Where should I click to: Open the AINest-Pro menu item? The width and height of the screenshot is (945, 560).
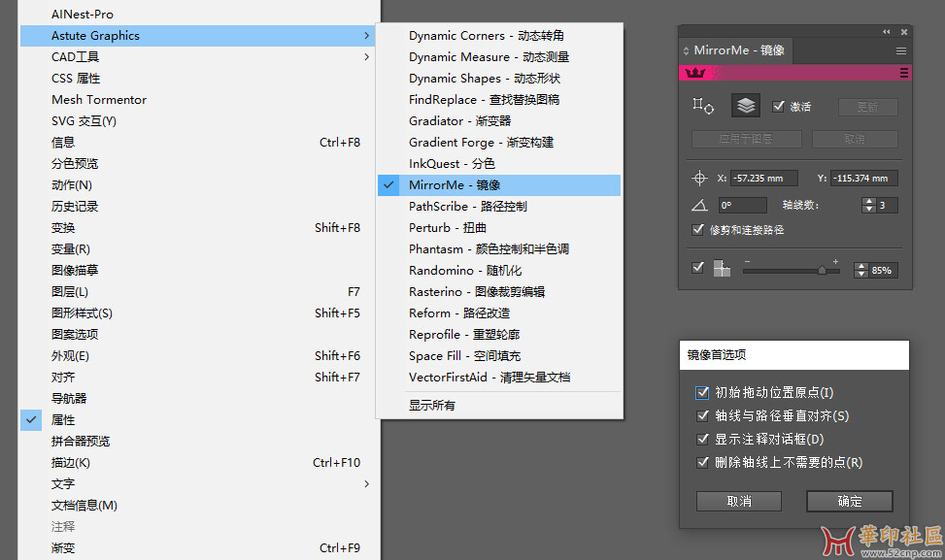(x=200, y=14)
